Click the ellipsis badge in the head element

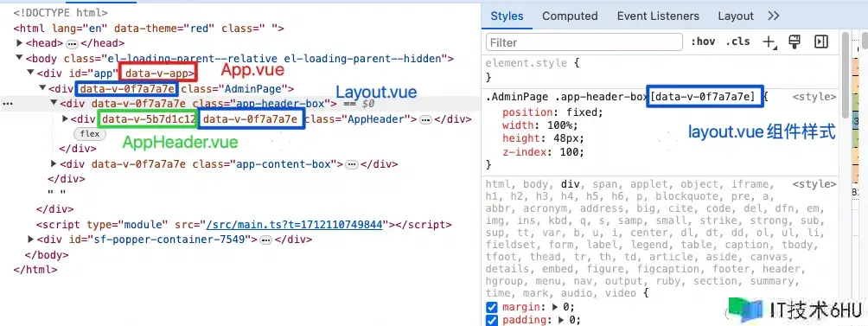point(73,43)
